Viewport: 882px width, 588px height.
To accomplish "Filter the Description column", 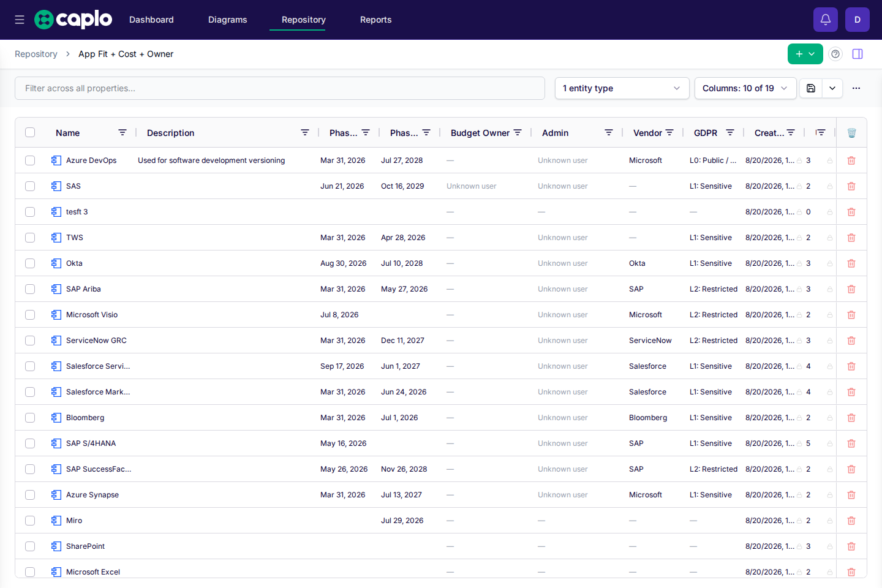I will click(x=305, y=133).
